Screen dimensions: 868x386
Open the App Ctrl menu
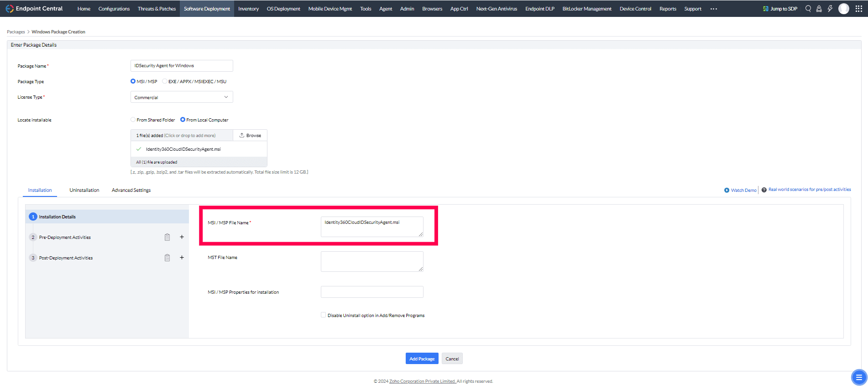[459, 9]
